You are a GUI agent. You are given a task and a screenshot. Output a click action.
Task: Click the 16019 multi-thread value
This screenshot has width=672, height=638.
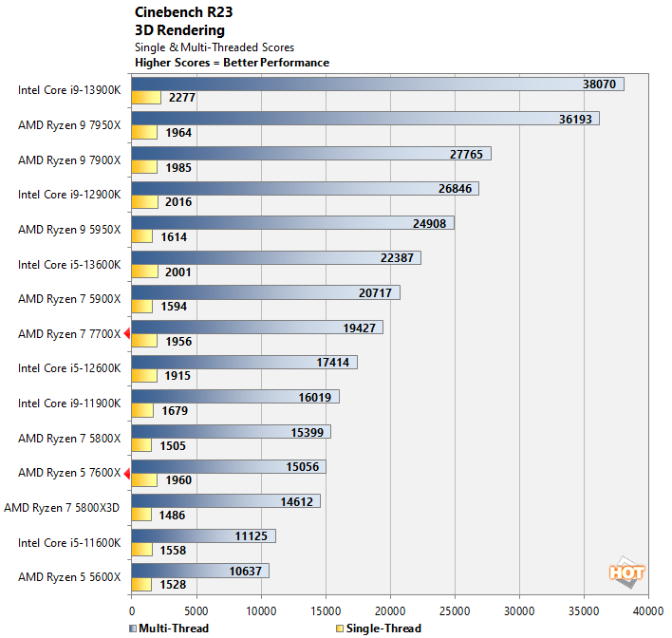[x=315, y=398]
